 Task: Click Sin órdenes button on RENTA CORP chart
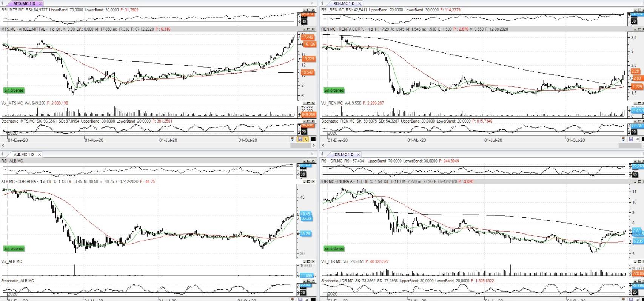[x=334, y=90]
